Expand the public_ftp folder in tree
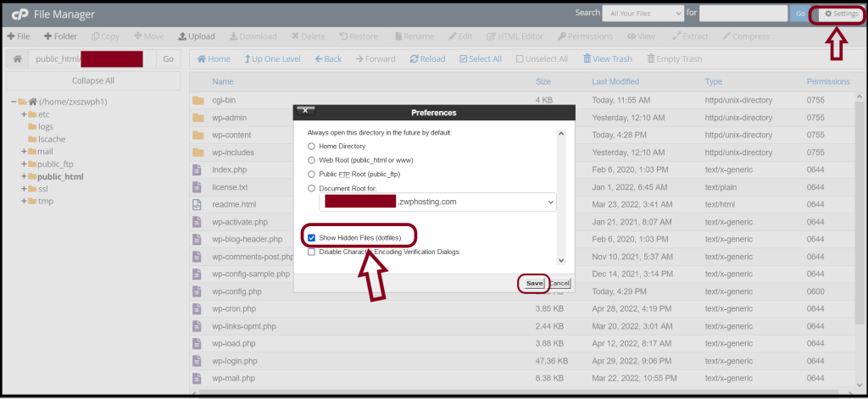This screenshot has height=399, width=868. point(24,164)
